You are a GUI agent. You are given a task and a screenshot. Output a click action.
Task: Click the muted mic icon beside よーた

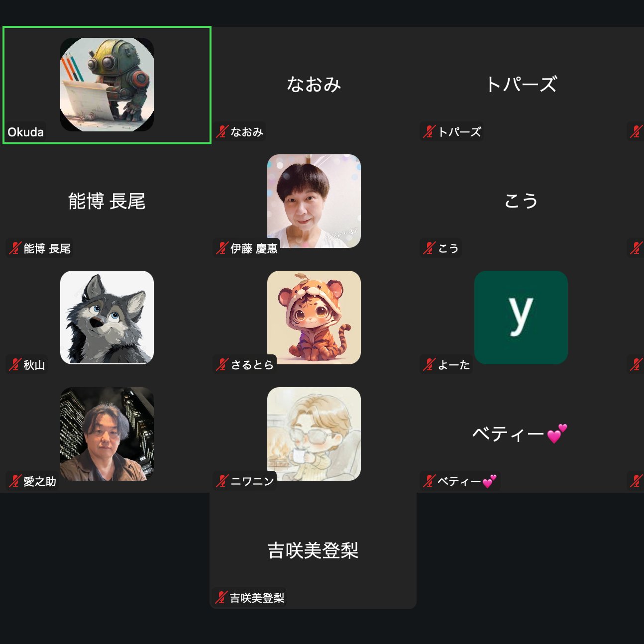coord(429,365)
